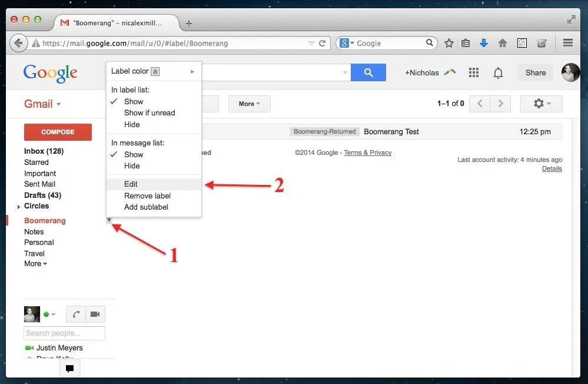Start a phone call in chat panel
This screenshot has height=384, width=588.
[x=76, y=314]
